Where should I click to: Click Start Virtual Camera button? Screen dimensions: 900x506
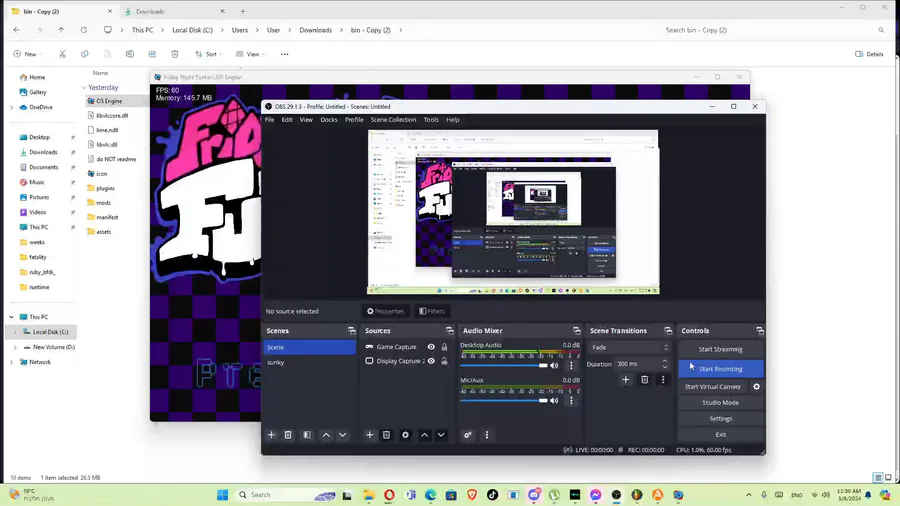(x=712, y=387)
